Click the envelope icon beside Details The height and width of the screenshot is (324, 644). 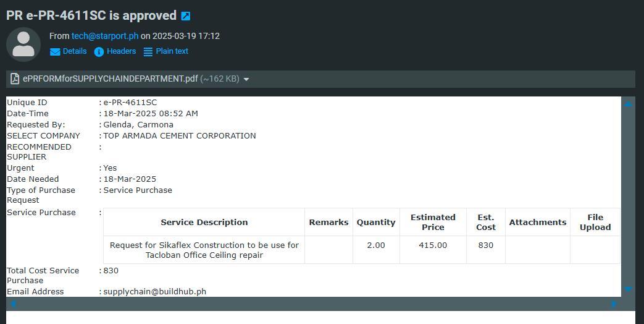coord(55,52)
